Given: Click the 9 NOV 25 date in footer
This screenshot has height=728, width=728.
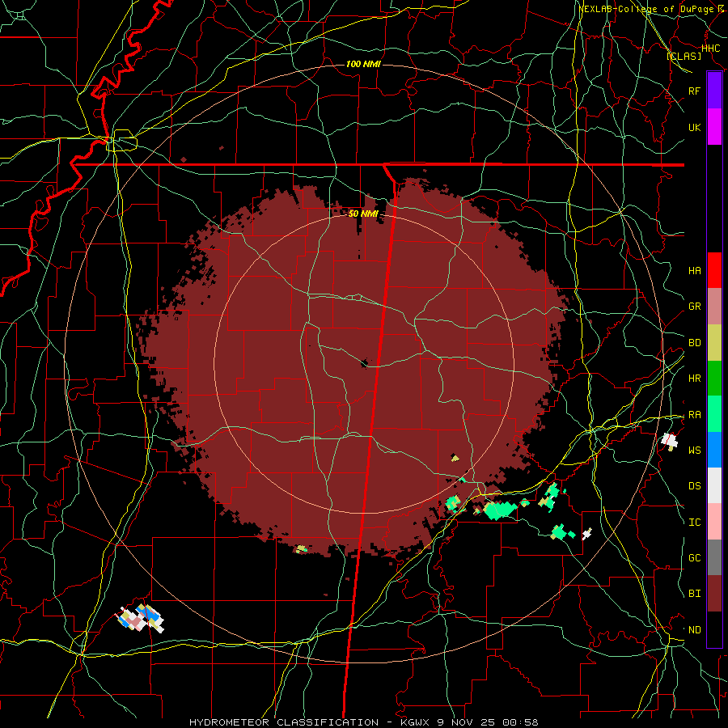Looking at the screenshot, I should 466,722.
